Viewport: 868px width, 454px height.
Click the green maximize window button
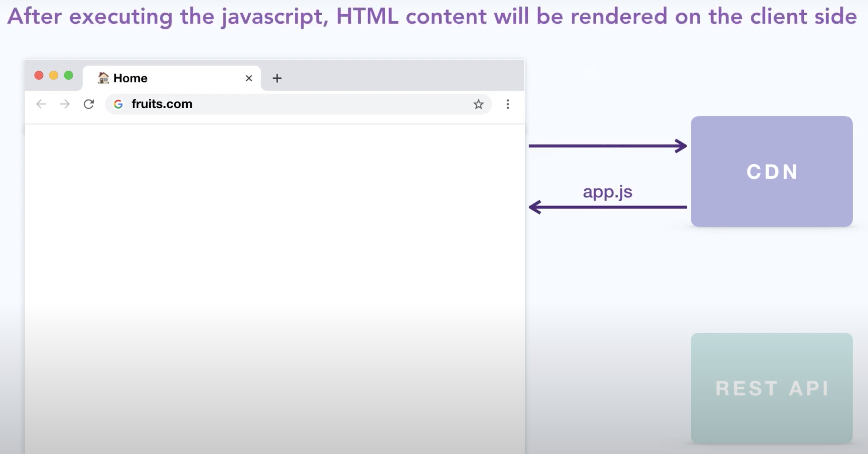click(68, 75)
